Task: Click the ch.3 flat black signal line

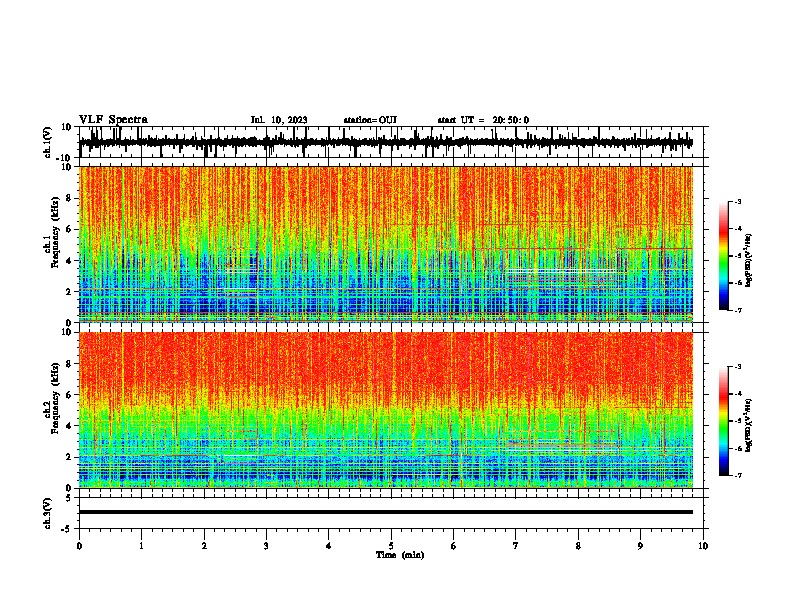Action: click(x=386, y=512)
